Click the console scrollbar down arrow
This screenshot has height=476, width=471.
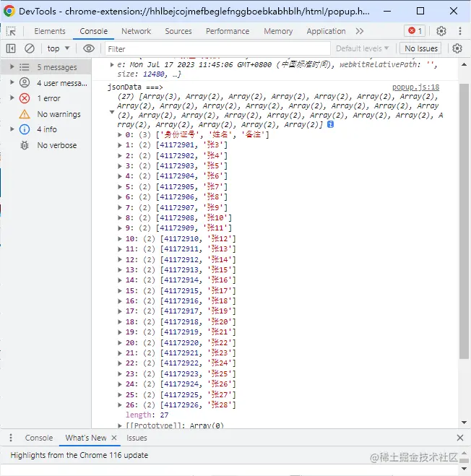[x=464, y=423]
